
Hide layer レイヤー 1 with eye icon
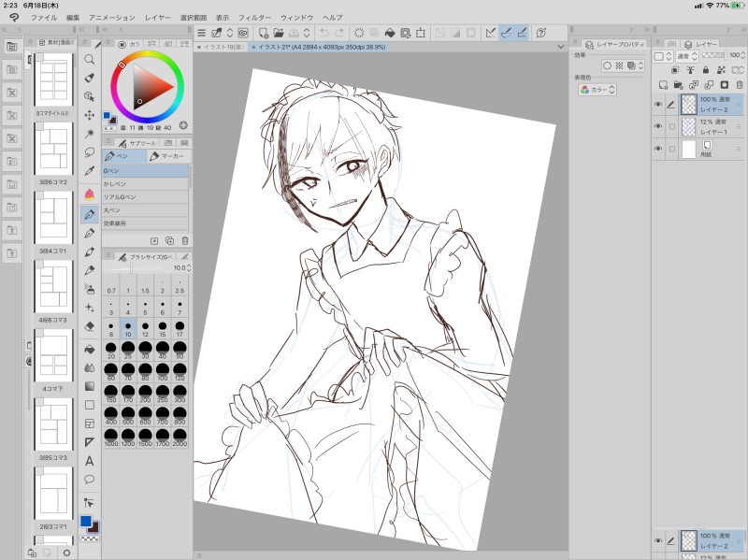click(x=658, y=126)
